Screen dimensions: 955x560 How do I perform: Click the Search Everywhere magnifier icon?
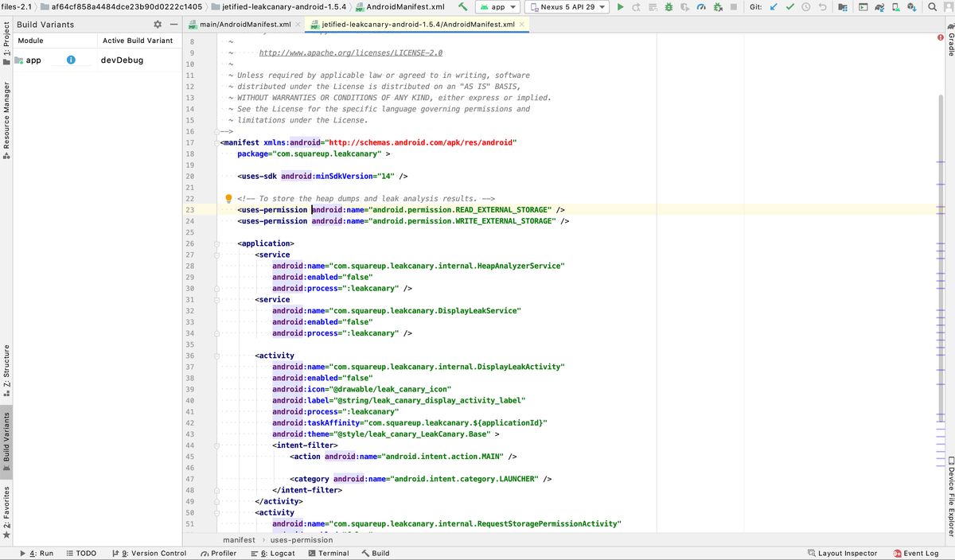(933, 7)
